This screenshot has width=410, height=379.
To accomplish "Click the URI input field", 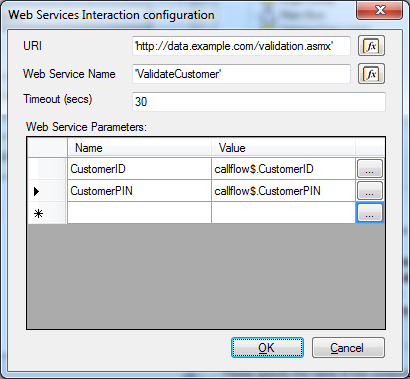I will click(241, 46).
